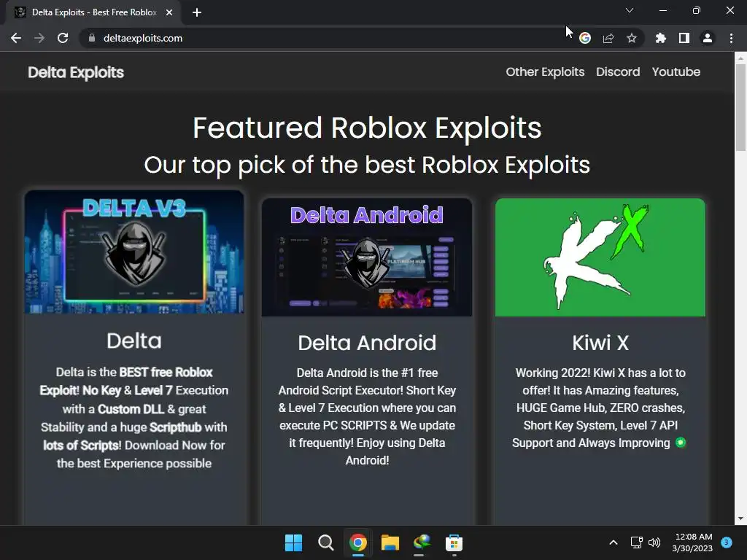
Task: Click the Google icon in address bar
Action: tap(585, 38)
